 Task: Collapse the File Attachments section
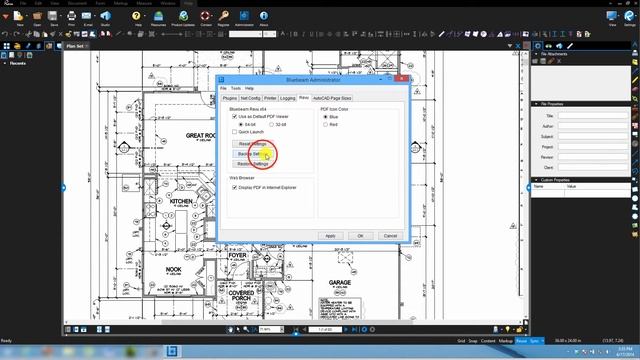536,54
